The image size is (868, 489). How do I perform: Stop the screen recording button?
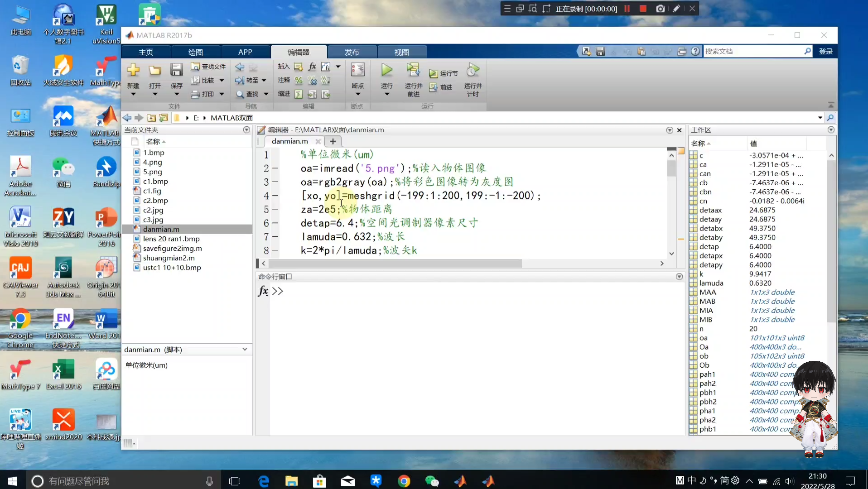pos(642,8)
